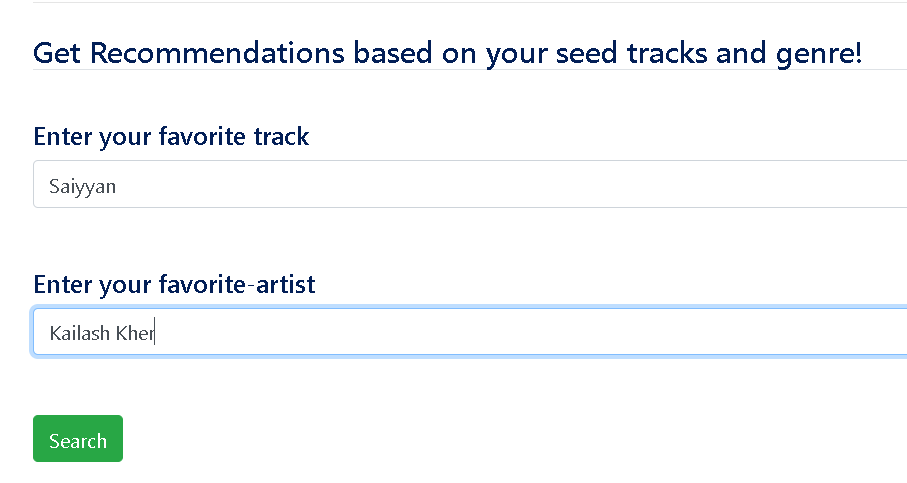
Task: Place cursor in the 'Saiyyan' text
Action: [x=82, y=186]
